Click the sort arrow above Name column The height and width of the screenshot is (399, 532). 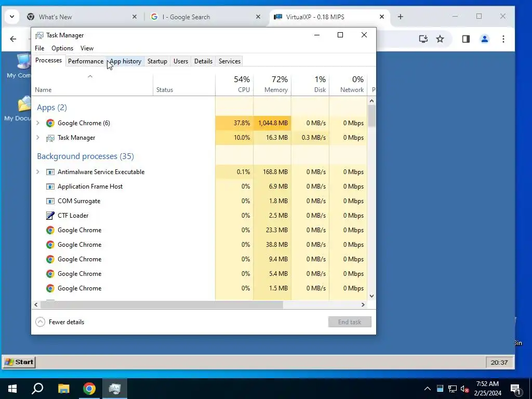pyautogui.click(x=90, y=76)
